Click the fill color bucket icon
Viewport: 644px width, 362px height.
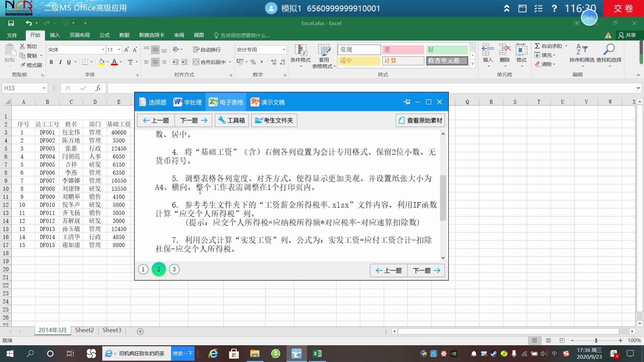coord(101,62)
